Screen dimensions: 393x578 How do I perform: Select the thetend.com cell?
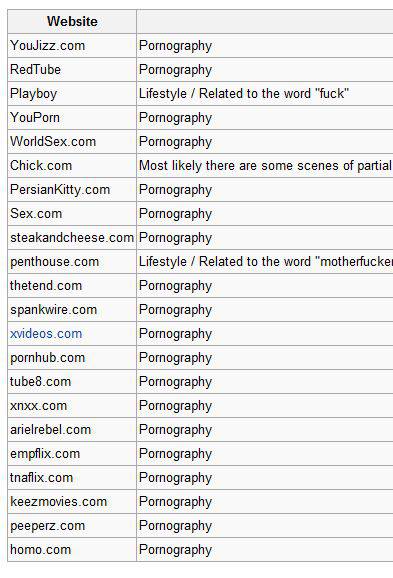[72, 286]
